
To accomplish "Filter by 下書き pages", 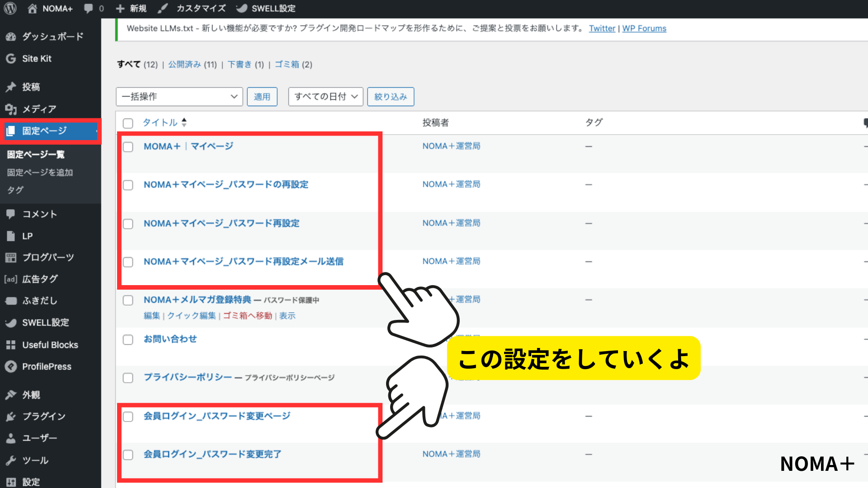I will (239, 64).
